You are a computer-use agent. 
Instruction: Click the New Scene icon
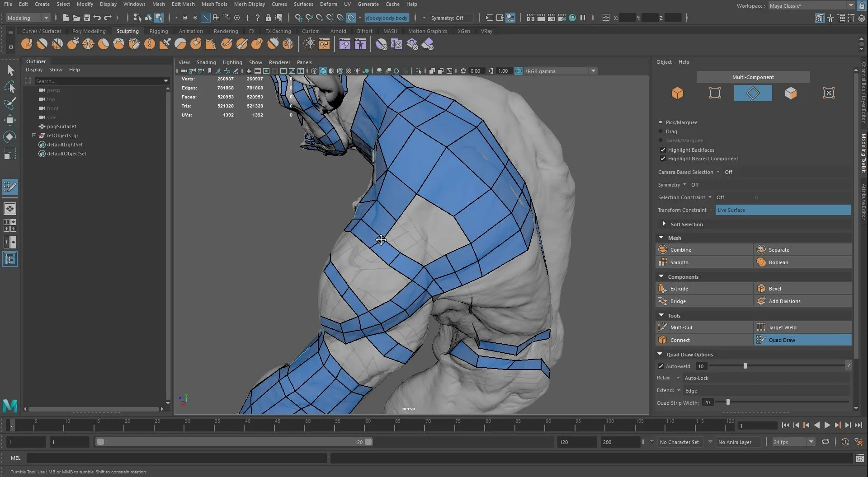pyautogui.click(x=66, y=18)
